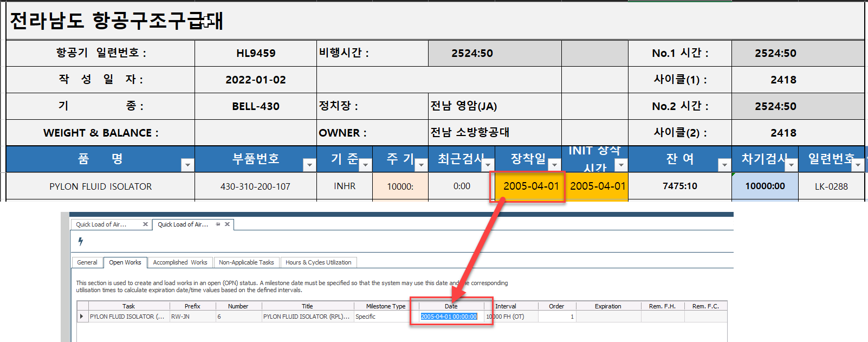Open the Accomplished Works tab

pos(180,262)
